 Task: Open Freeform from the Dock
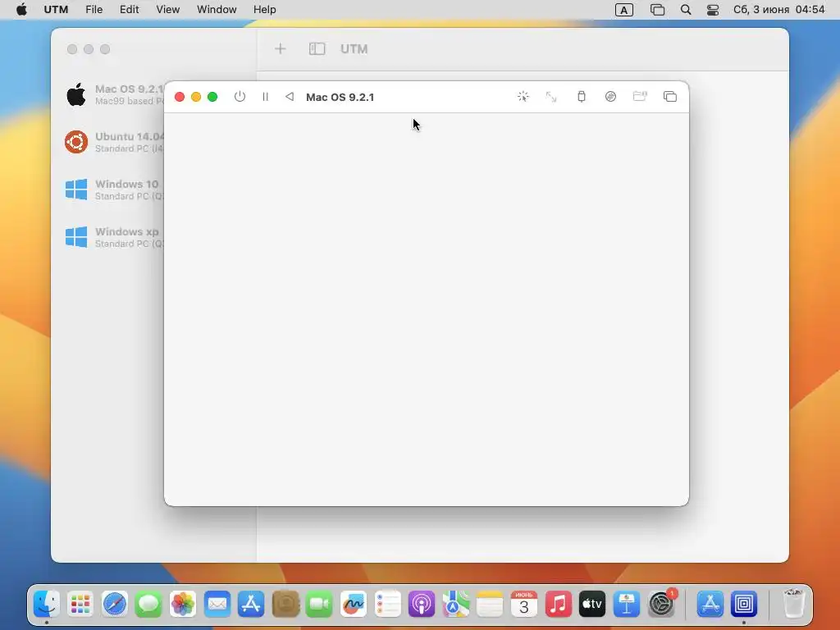point(354,605)
